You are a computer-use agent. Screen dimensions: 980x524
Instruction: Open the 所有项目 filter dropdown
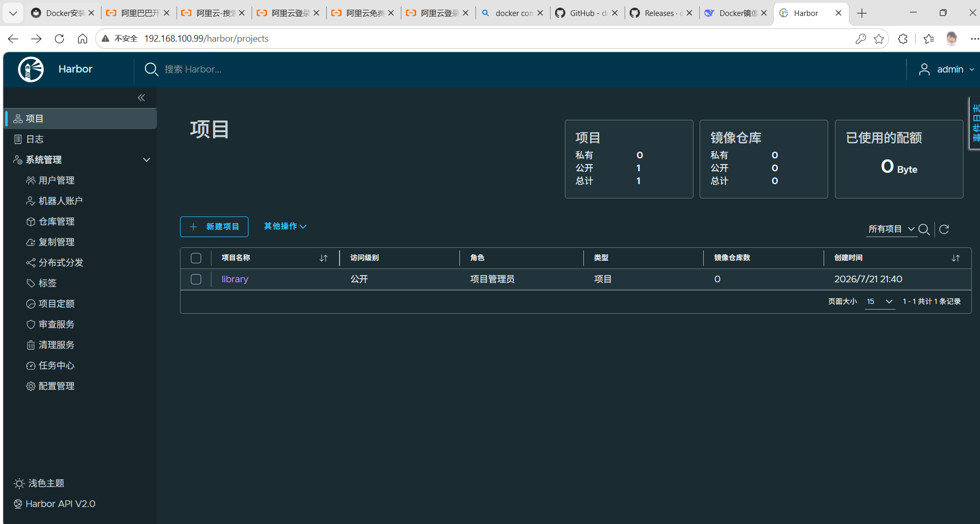point(891,229)
